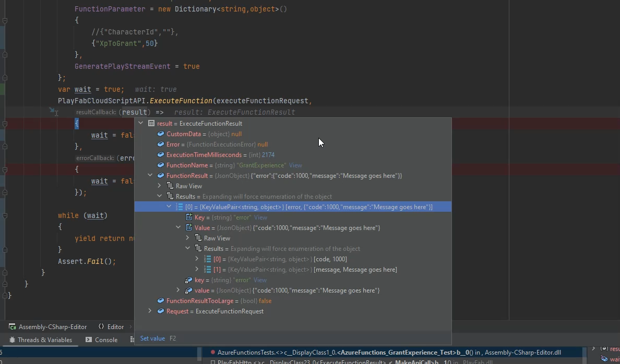
Task: Click ExecuteFunction in the code editor
Action: [x=181, y=101]
